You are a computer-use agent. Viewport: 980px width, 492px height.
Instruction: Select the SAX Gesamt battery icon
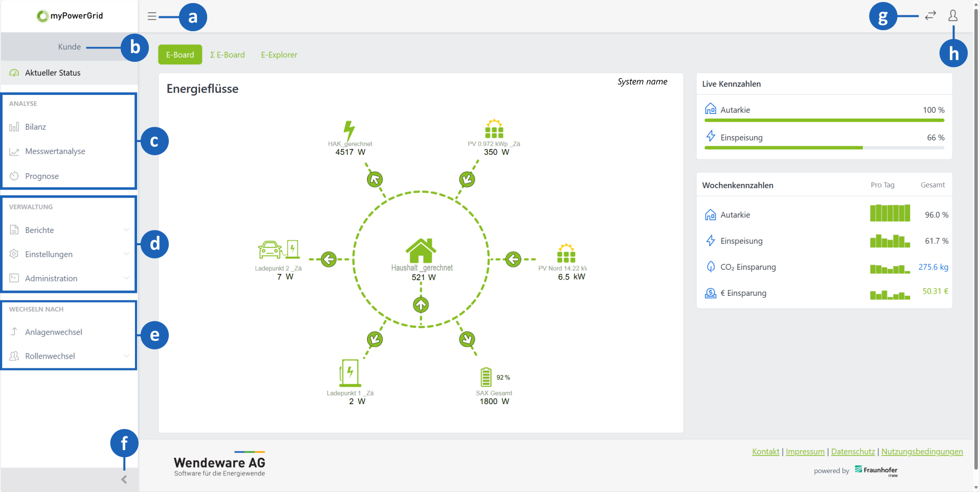point(486,377)
